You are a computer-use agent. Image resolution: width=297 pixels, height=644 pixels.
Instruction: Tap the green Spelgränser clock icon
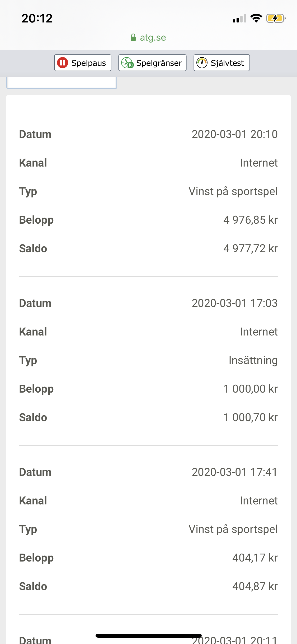(x=127, y=63)
